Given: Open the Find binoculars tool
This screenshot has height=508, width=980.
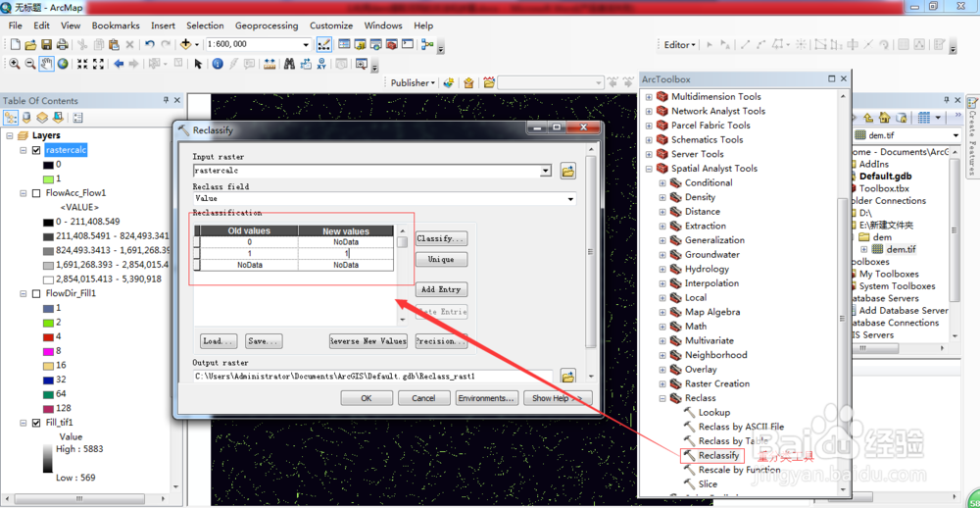Looking at the screenshot, I should pyautogui.click(x=289, y=64).
